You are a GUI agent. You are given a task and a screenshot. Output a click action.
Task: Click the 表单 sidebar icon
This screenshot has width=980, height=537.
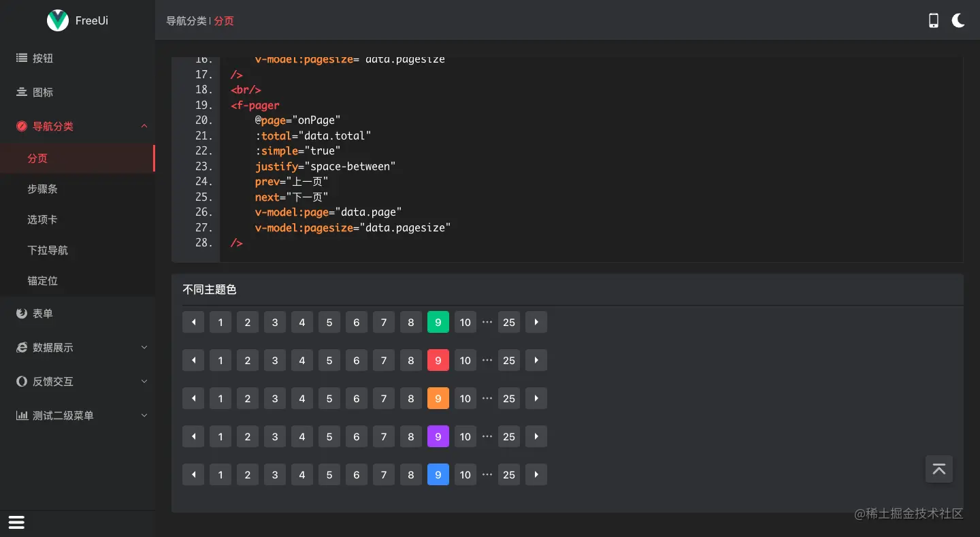tap(22, 314)
